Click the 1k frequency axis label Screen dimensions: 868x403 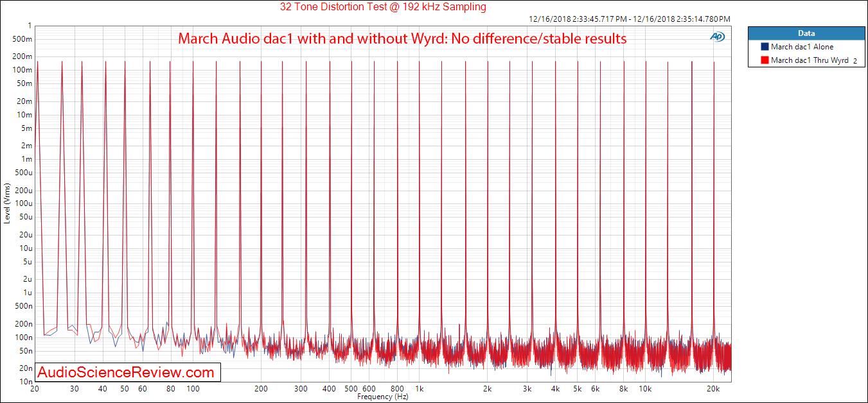[x=419, y=389]
